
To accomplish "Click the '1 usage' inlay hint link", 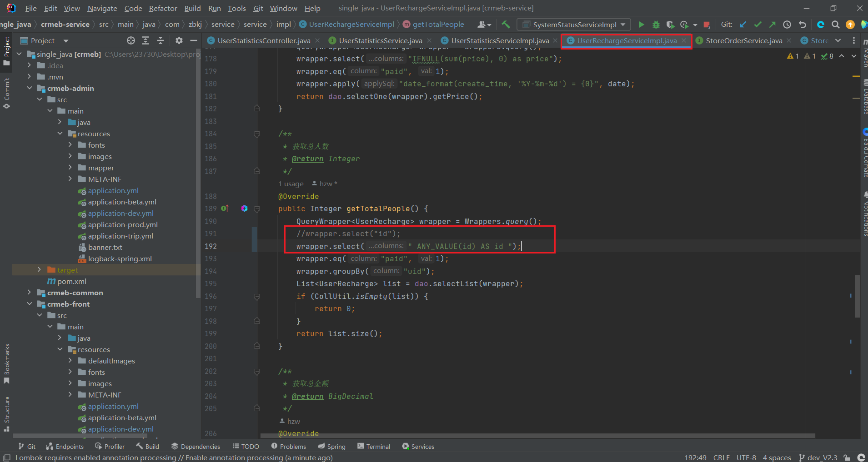I will point(291,184).
